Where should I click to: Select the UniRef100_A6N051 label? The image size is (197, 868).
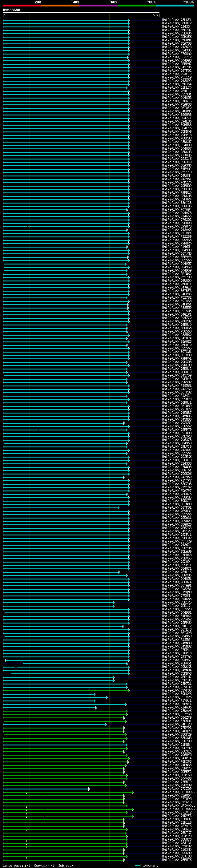tap(177, 664)
